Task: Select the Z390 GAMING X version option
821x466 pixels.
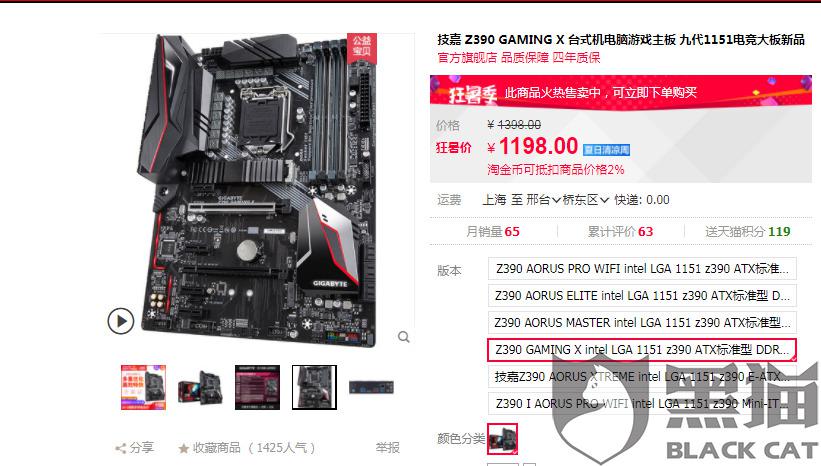Action: coord(642,350)
